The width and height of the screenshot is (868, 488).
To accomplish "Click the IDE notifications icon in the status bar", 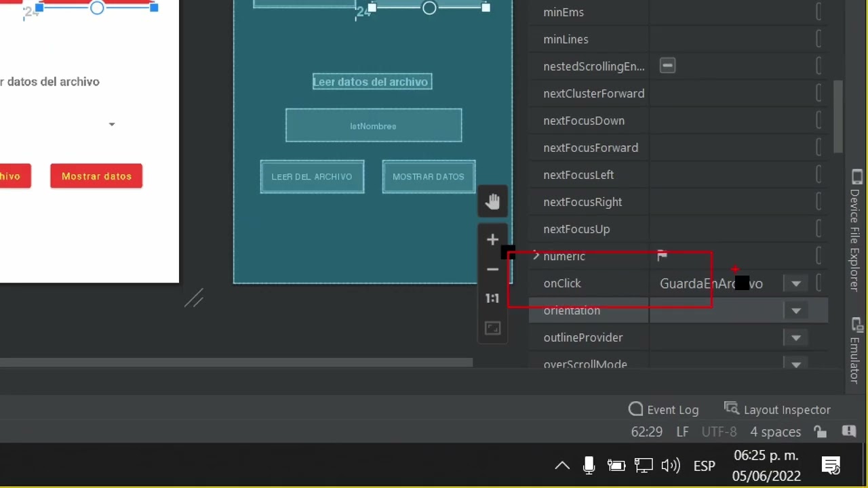I will click(848, 432).
